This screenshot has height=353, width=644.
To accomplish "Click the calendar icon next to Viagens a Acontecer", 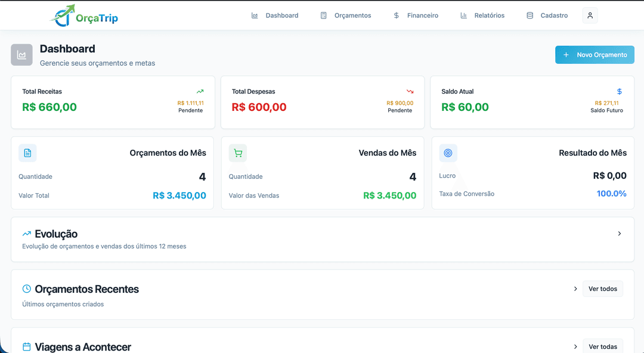I will [27, 346].
